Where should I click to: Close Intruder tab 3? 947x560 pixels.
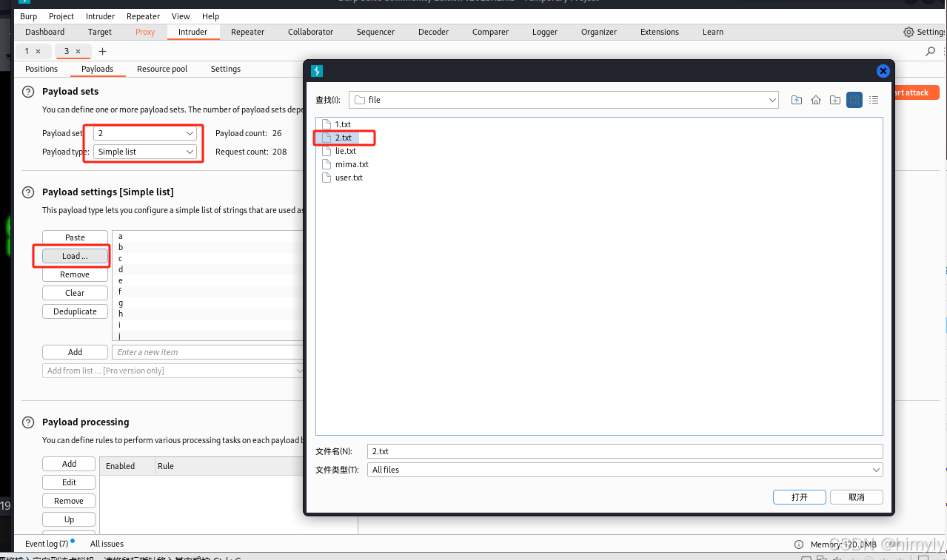pos(78,51)
